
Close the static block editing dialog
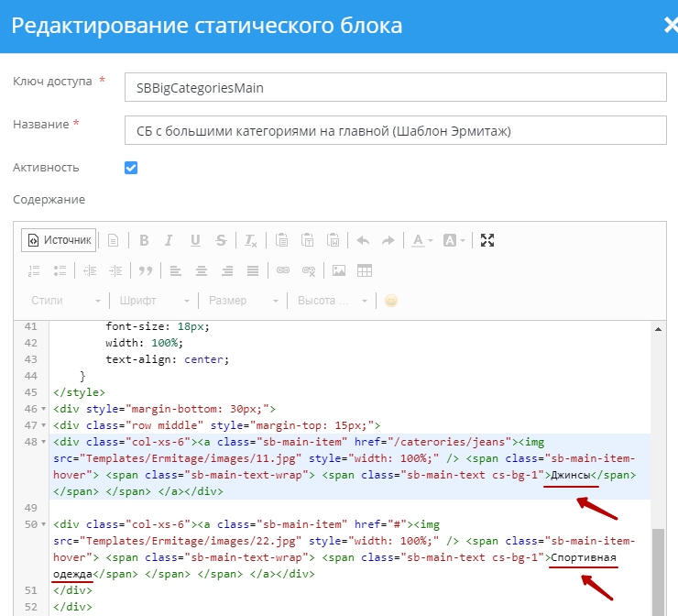[x=669, y=26]
